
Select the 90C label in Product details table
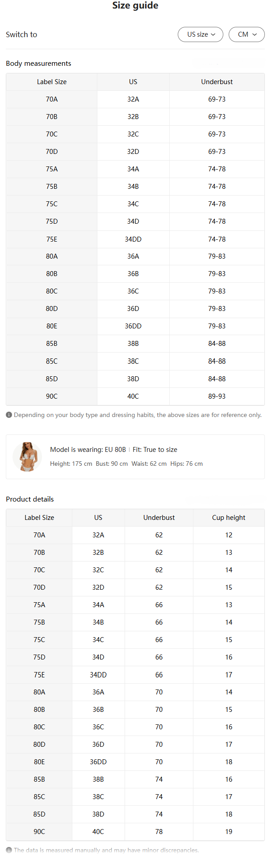(39, 832)
